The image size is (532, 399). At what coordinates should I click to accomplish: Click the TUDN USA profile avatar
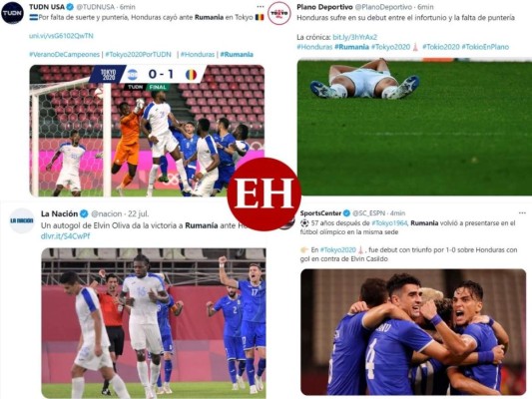click(13, 13)
